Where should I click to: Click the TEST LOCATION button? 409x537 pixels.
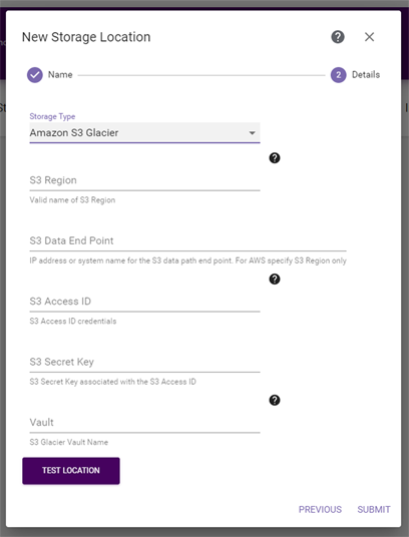click(x=71, y=471)
